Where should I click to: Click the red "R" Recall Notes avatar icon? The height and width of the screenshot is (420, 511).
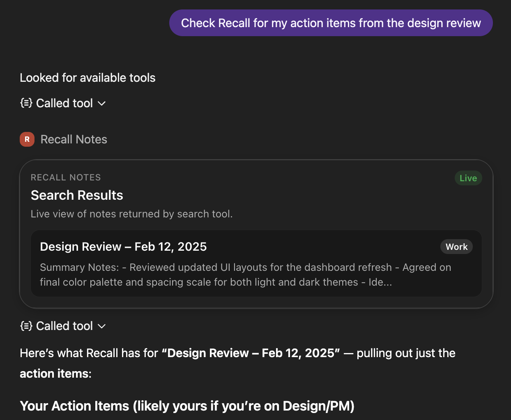click(27, 139)
